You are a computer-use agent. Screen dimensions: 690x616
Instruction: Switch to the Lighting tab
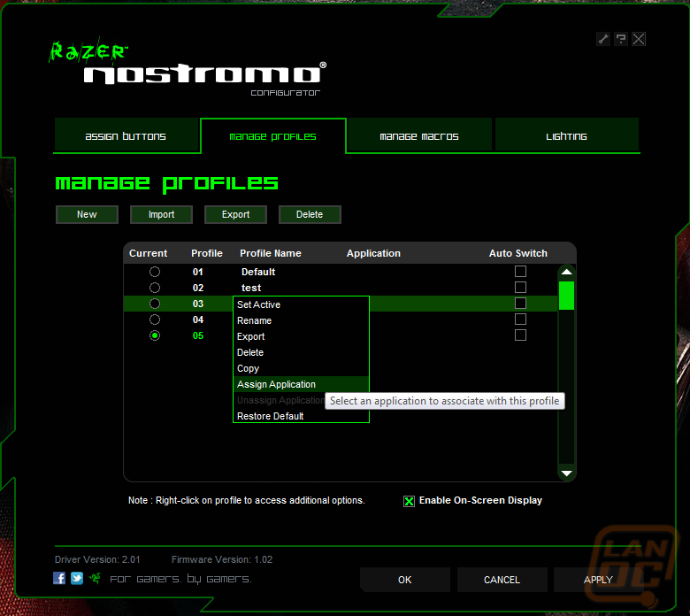566,136
